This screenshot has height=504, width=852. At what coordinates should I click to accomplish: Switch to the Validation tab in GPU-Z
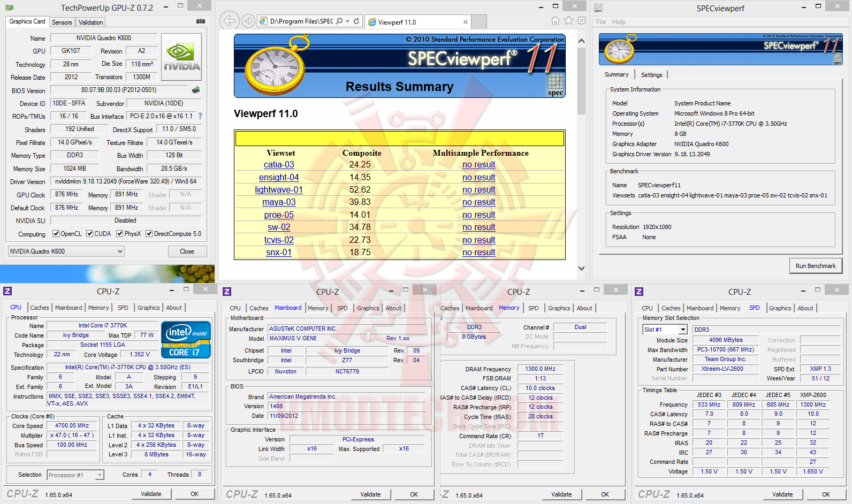pyautogui.click(x=90, y=22)
